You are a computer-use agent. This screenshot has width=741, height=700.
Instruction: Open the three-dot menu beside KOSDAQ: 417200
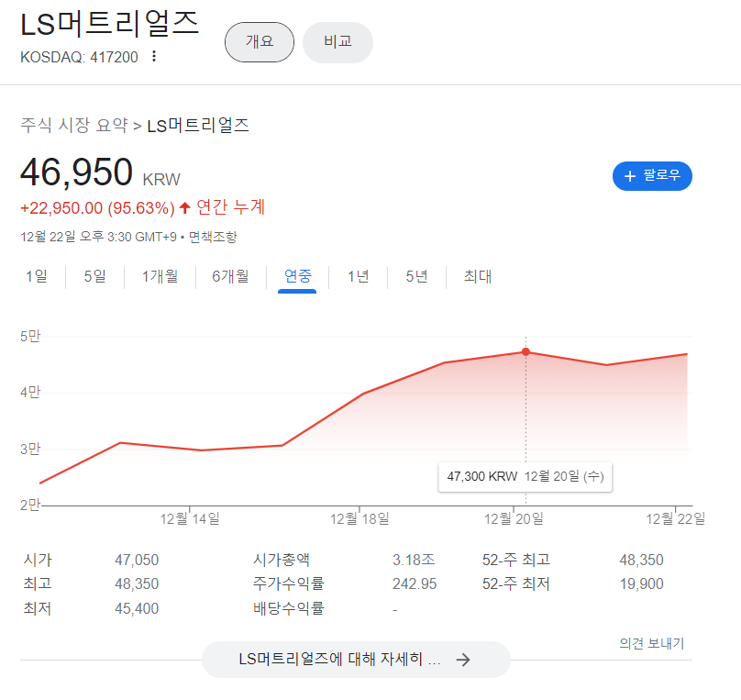click(153, 57)
